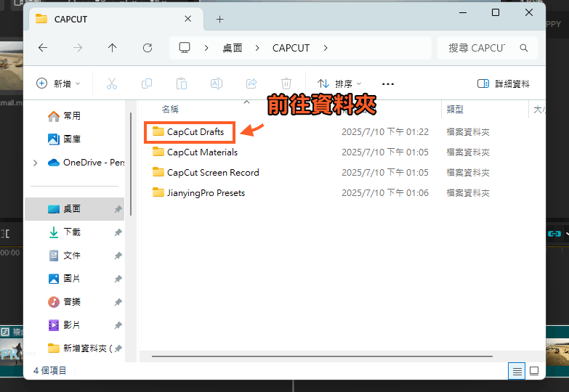
Task: Open 圖片 Pictures in sidebar
Action: tap(72, 279)
